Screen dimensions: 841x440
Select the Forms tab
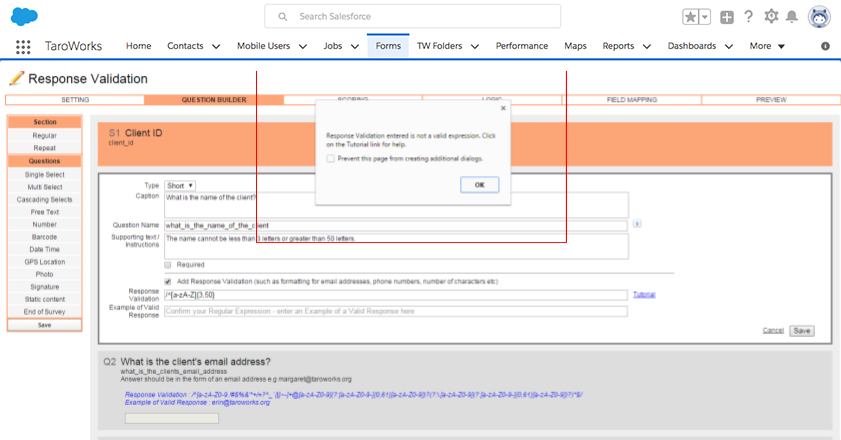coord(388,46)
